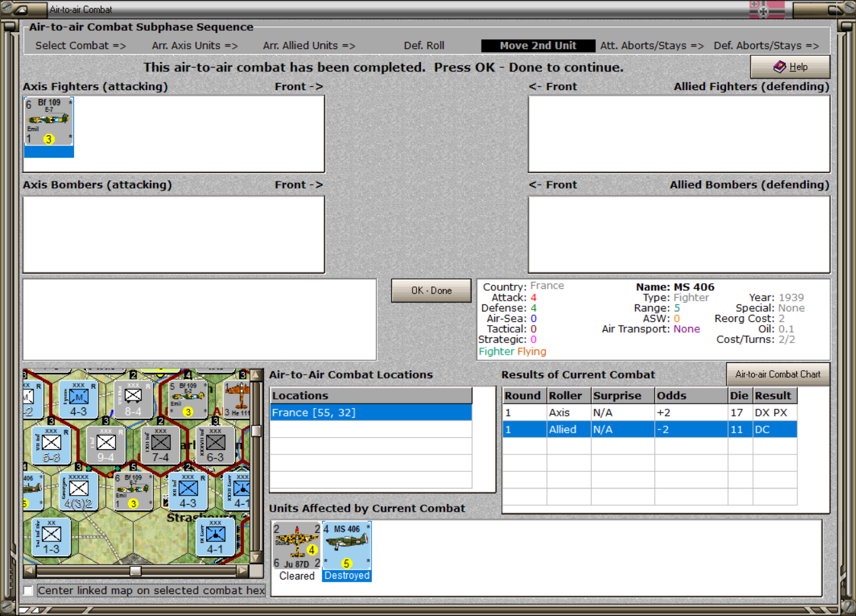
Task: Click the He 111 bomber counter on the map
Action: 237,398
